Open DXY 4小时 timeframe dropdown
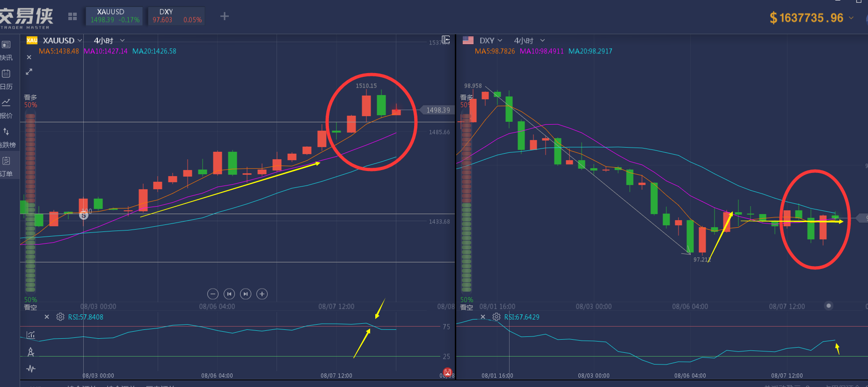This screenshot has width=868, height=387. pyautogui.click(x=529, y=41)
